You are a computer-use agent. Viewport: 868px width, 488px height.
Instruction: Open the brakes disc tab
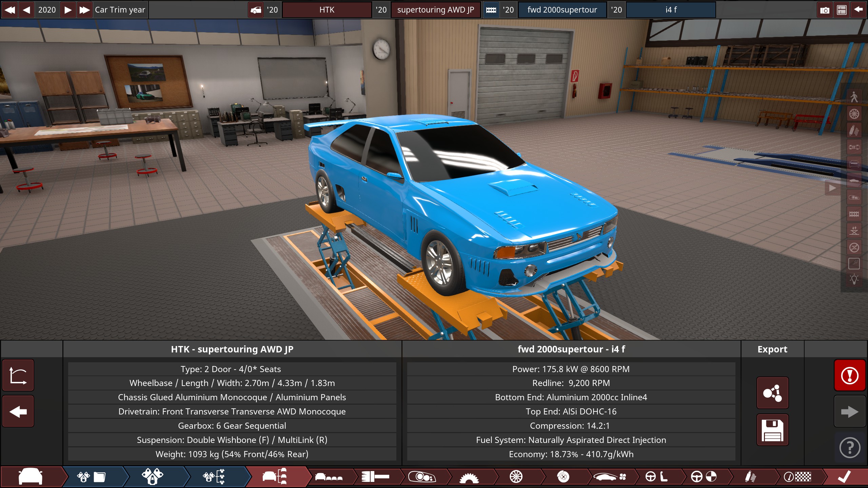[563, 477]
